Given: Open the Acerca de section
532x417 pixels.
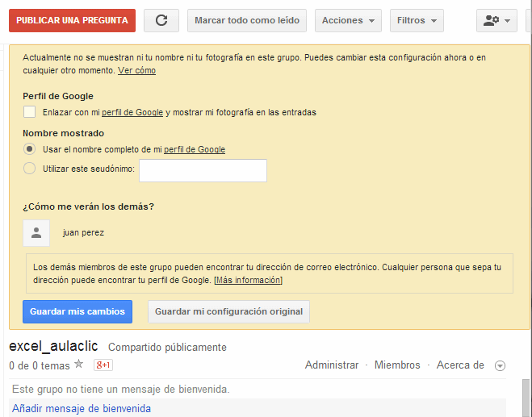Looking at the screenshot, I should (x=460, y=365).
